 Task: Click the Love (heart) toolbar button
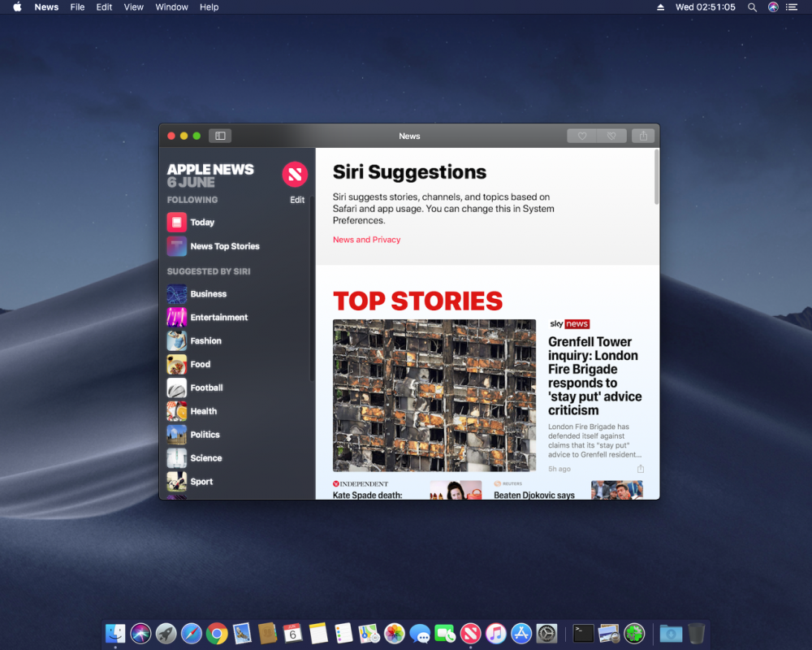pos(582,136)
